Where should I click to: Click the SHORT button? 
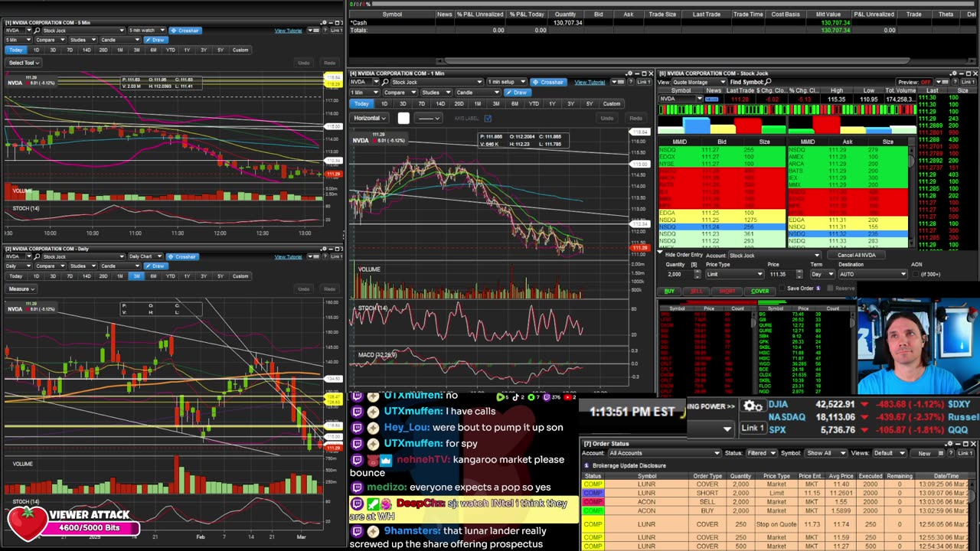click(x=727, y=291)
